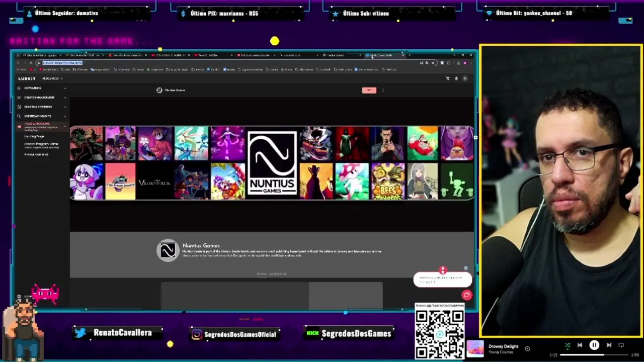
Task: Click the Lurkit logo
Action: coord(27,78)
